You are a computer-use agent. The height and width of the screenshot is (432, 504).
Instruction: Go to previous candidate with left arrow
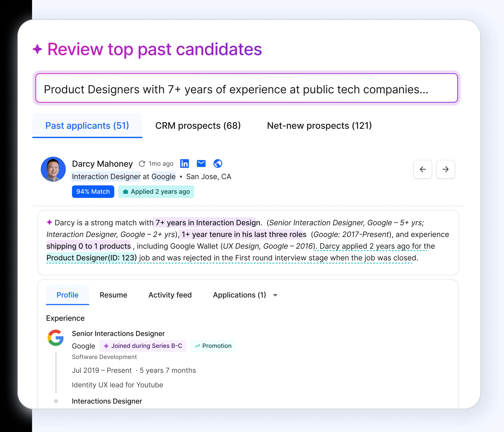423,169
